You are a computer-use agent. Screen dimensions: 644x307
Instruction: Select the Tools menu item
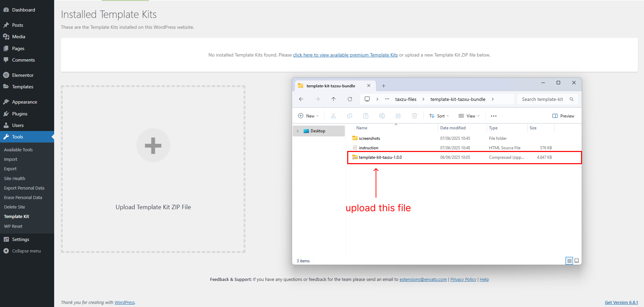27,137
